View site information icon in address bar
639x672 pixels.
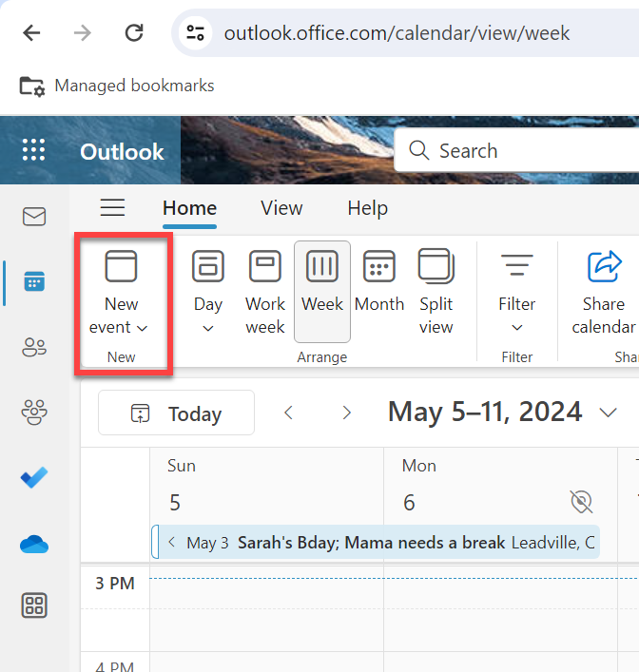[x=195, y=33]
